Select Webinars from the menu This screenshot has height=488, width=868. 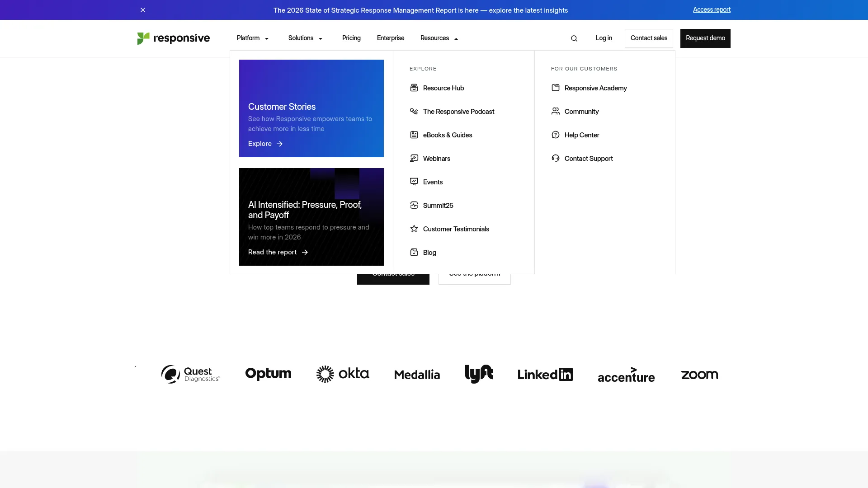pos(437,159)
